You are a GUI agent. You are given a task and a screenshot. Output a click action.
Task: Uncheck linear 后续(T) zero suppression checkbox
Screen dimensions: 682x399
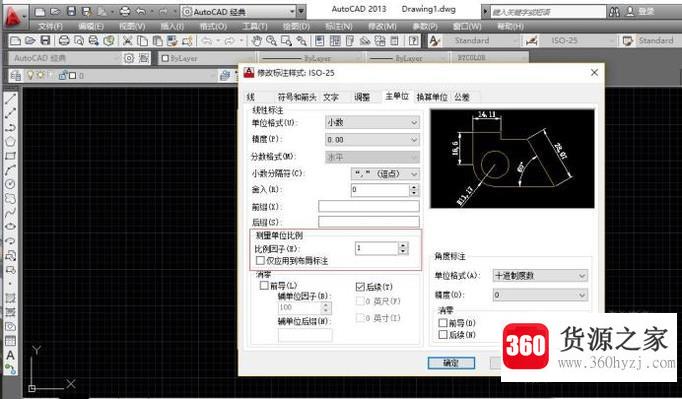[360, 287]
